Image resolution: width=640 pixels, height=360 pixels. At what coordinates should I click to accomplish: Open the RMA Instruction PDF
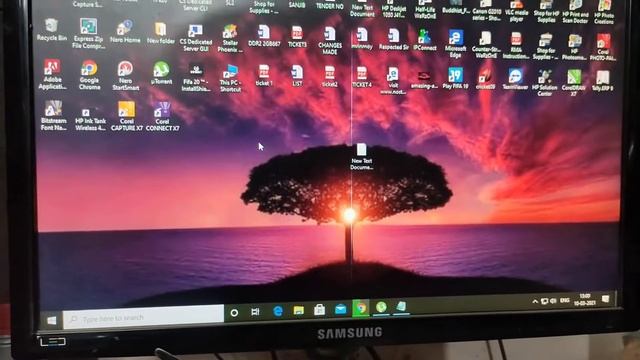pyautogui.click(x=516, y=45)
